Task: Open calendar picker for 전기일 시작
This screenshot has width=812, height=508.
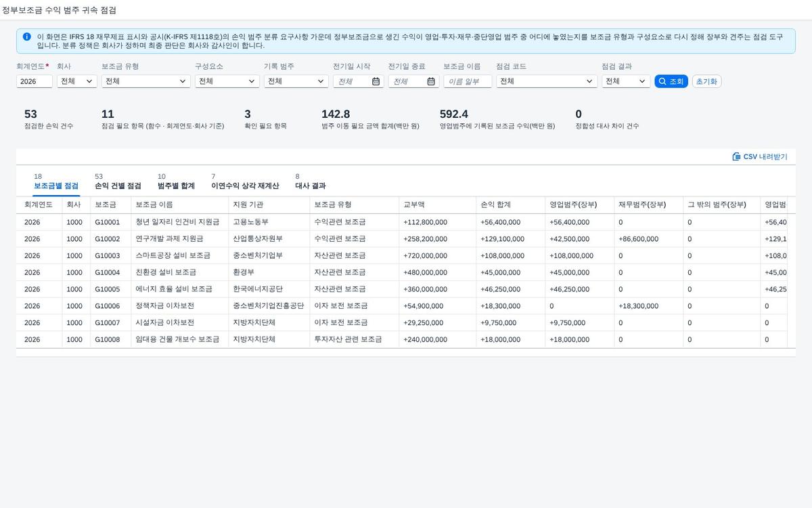Action: click(x=376, y=81)
